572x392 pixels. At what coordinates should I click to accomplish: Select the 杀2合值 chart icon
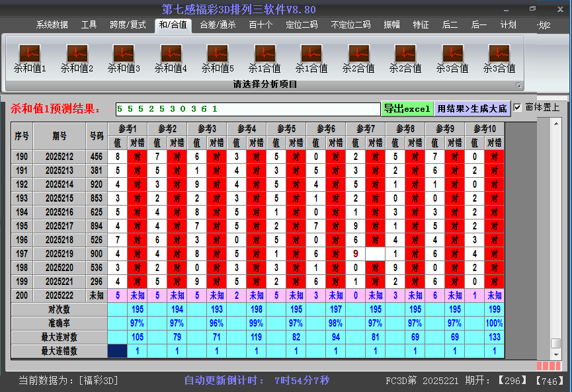[x=358, y=54]
